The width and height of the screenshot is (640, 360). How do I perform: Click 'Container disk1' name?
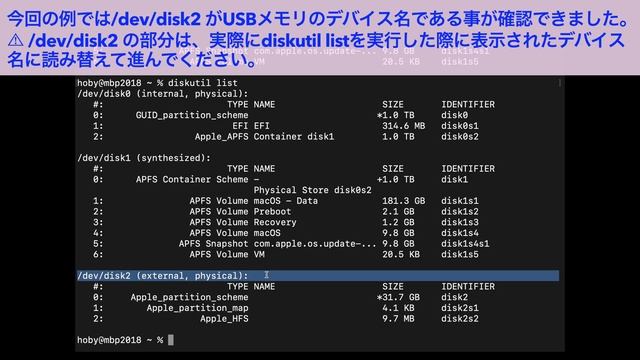[293, 136]
